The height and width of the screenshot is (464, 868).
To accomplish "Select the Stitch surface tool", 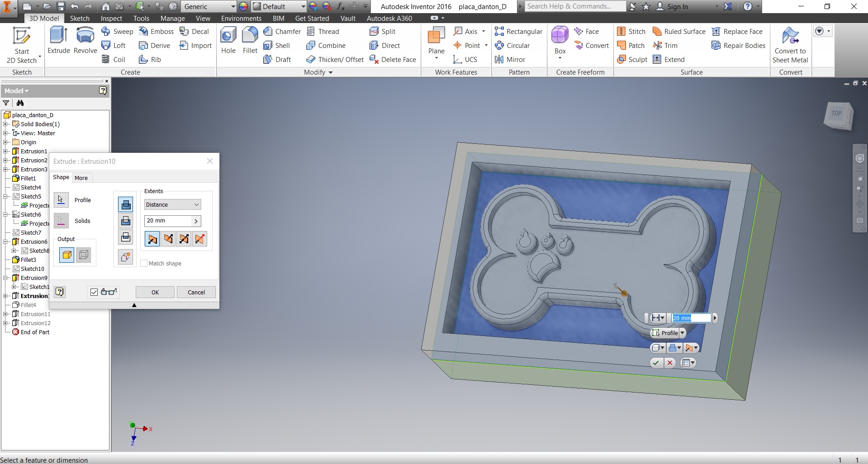I will pos(631,31).
